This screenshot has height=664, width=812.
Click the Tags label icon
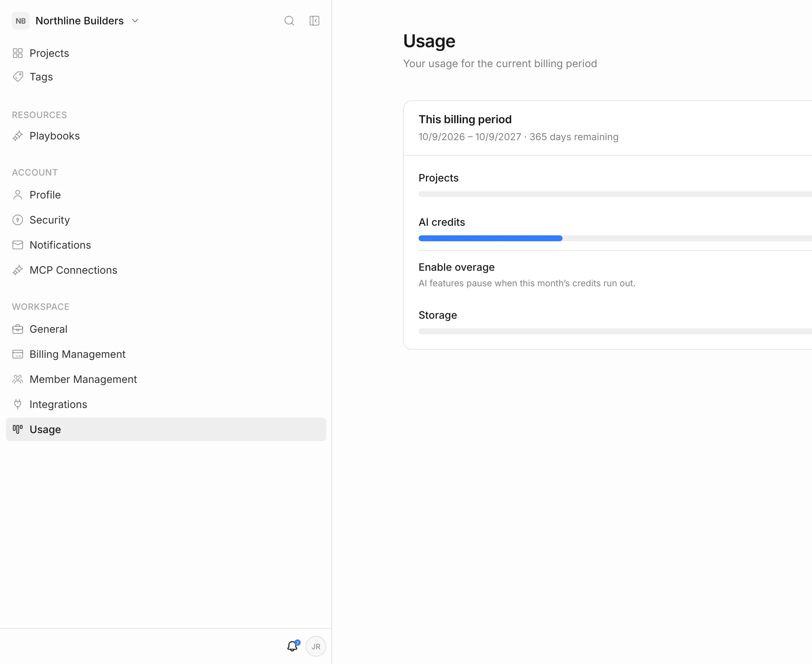pyautogui.click(x=18, y=76)
